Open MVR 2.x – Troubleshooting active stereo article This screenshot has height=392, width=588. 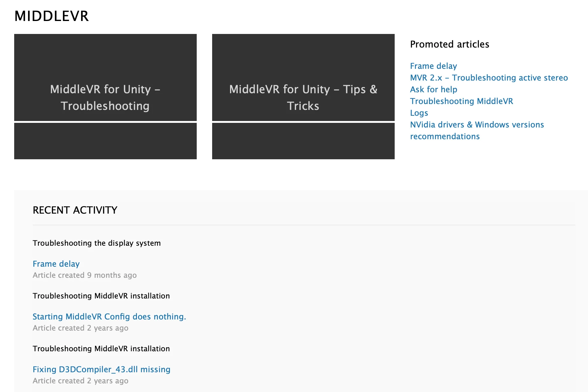489,78
